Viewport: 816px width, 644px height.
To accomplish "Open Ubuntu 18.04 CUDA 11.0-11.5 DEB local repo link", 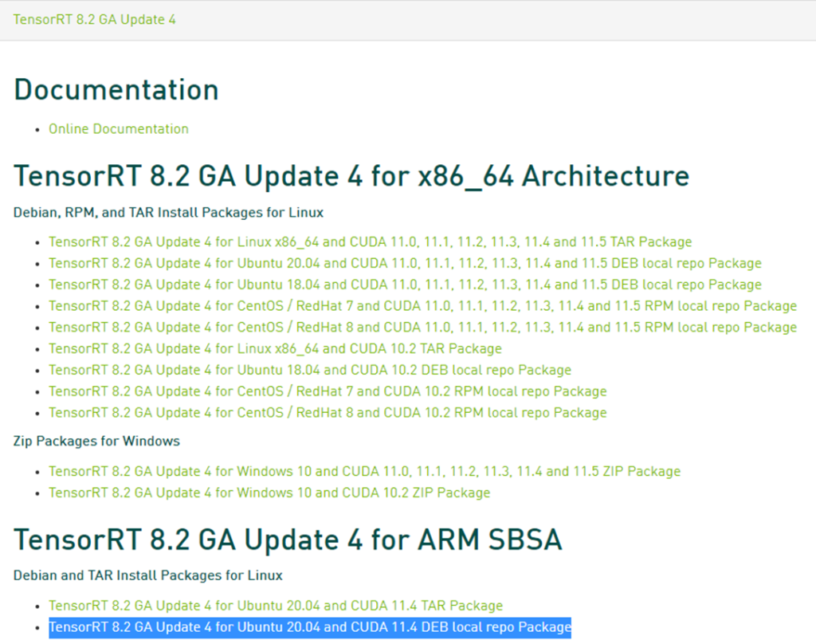I will pyautogui.click(x=405, y=285).
